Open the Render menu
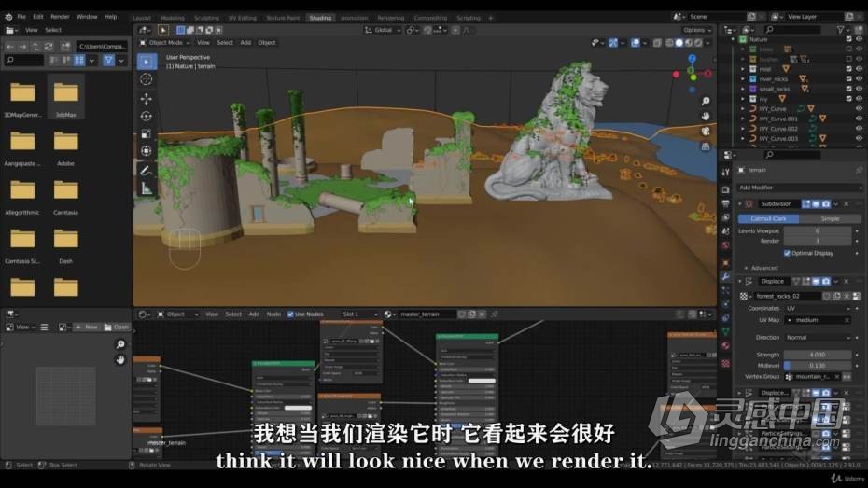Viewport: 868px width, 488px height. tap(61, 17)
